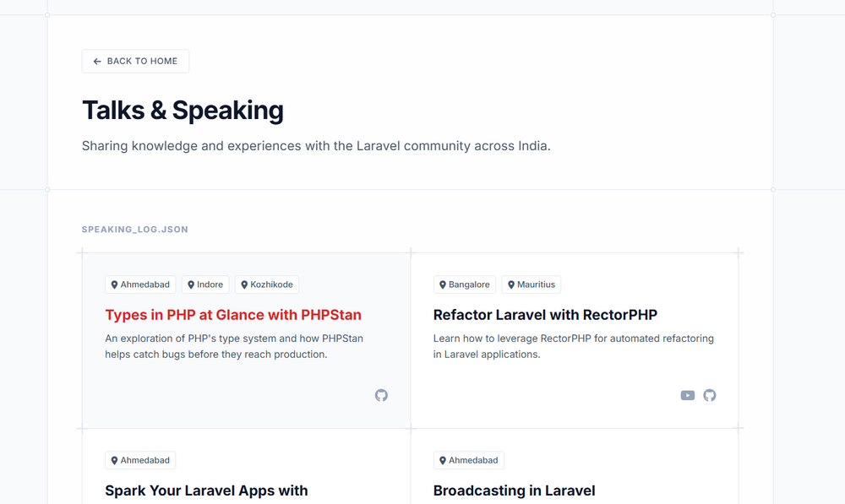
Task: Open the Broadcasting in Laravel talk
Action: point(514,490)
